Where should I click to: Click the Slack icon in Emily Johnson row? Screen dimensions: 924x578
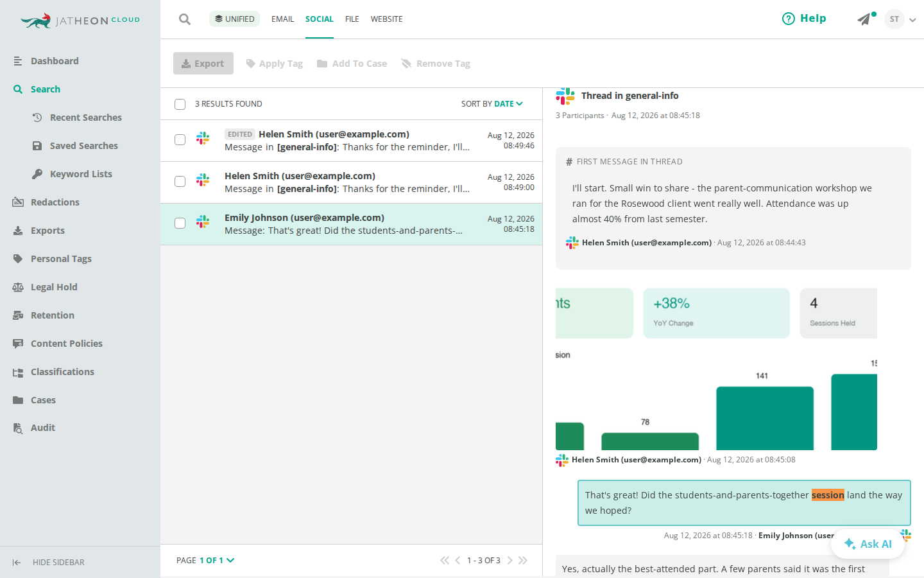[203, 222]
